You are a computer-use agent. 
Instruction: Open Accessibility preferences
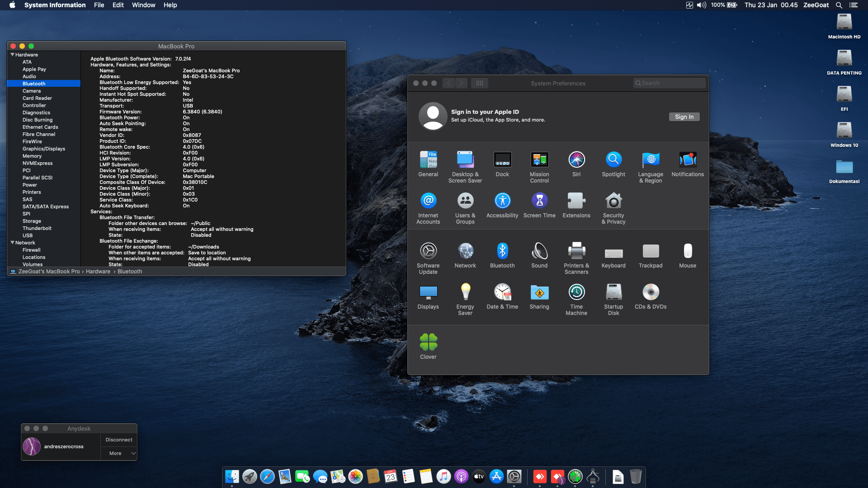pos(502,205)
